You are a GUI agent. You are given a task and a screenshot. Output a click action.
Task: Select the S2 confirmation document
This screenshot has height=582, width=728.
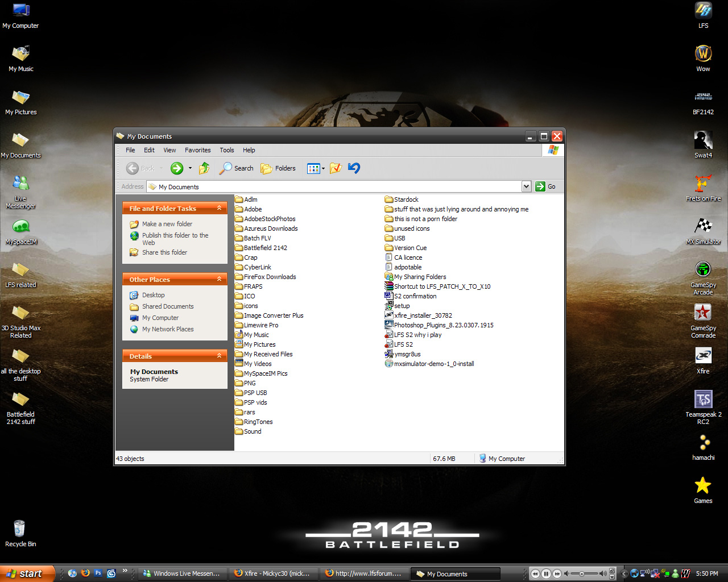411,296
